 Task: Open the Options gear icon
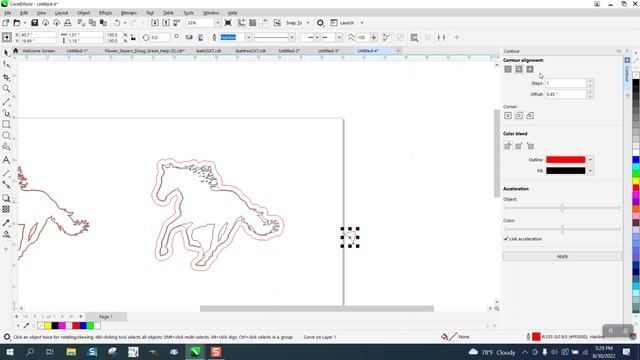[x=320, y=23]
